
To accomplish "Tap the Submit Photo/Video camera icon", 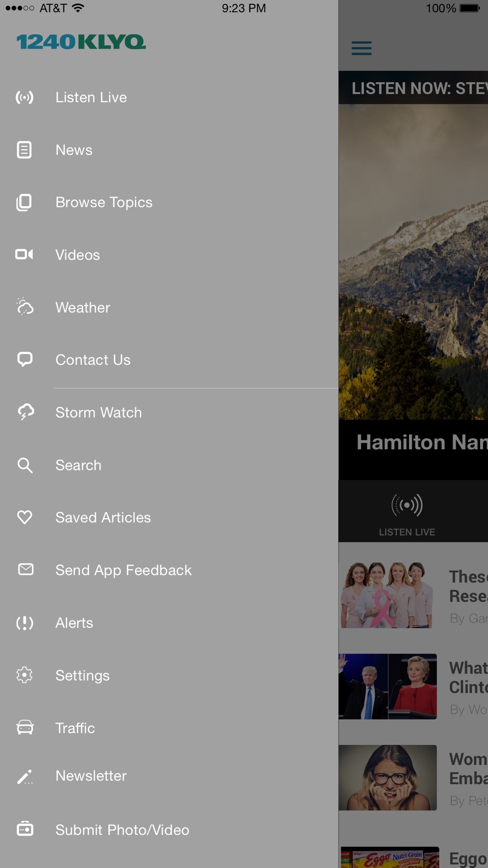I will [x=25, y=829].
